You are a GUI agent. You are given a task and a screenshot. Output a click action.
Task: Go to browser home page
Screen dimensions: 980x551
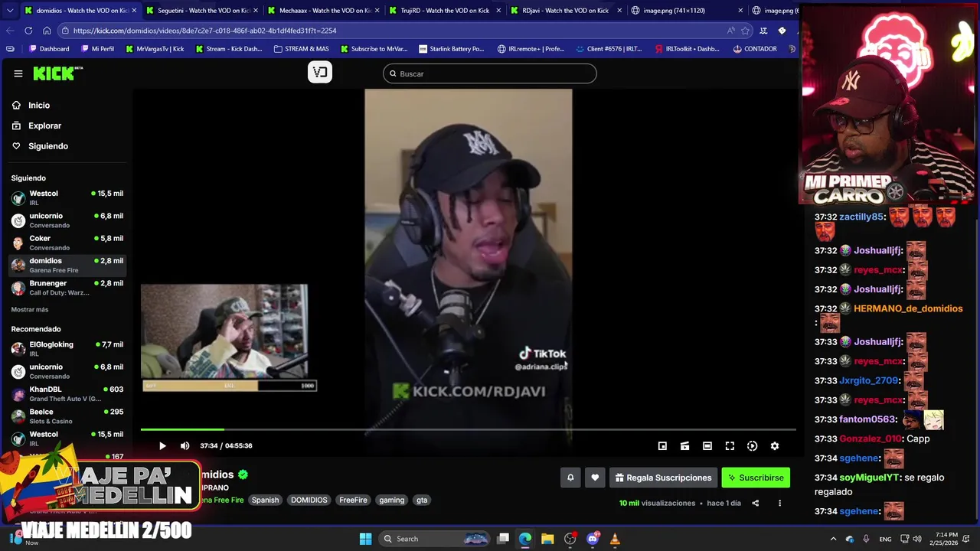(x=47, y=31)
